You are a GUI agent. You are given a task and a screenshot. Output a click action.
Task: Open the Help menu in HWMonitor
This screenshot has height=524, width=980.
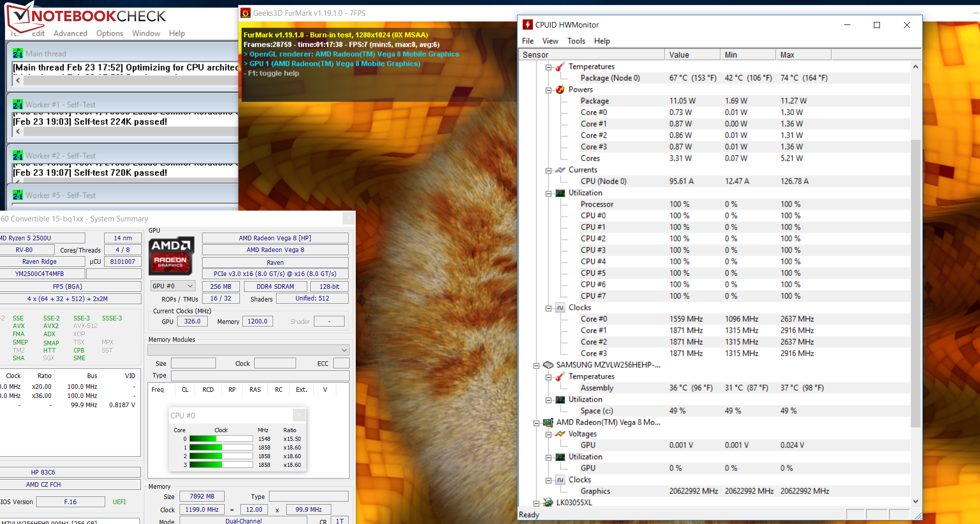(x=602, y=41)
